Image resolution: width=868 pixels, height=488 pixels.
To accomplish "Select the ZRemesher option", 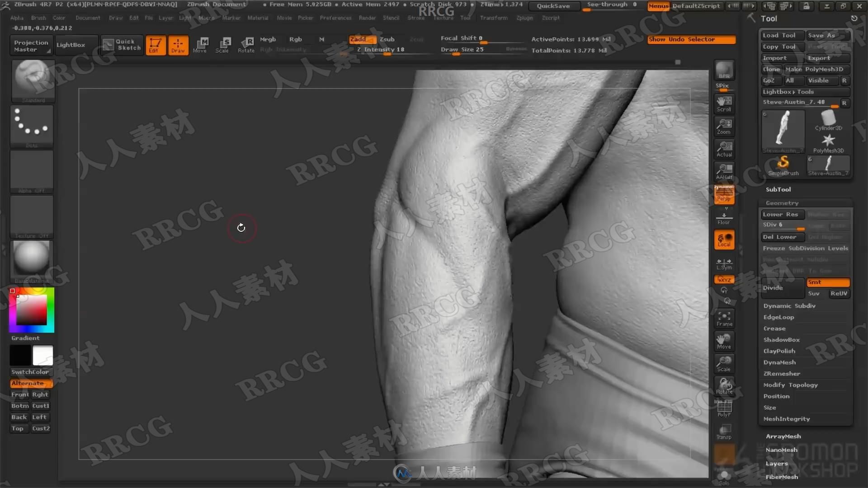I will [782, 374].
